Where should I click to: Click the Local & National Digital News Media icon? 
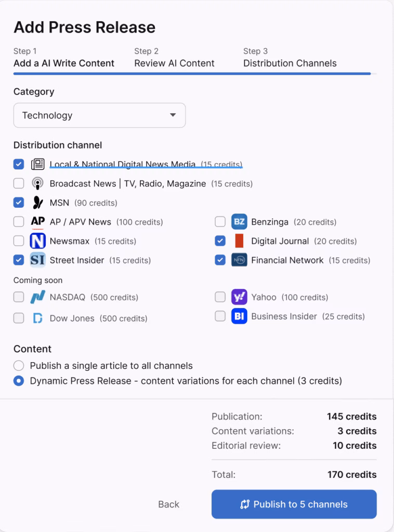[36, 164]
